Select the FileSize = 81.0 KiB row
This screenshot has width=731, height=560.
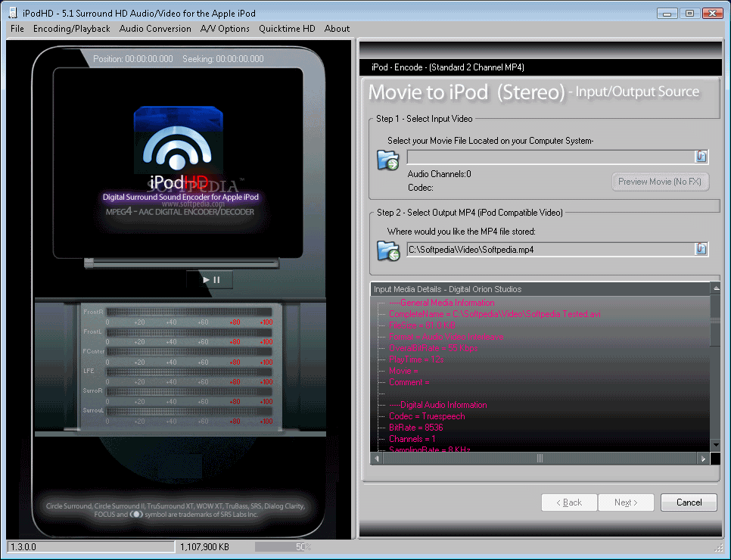422,325
